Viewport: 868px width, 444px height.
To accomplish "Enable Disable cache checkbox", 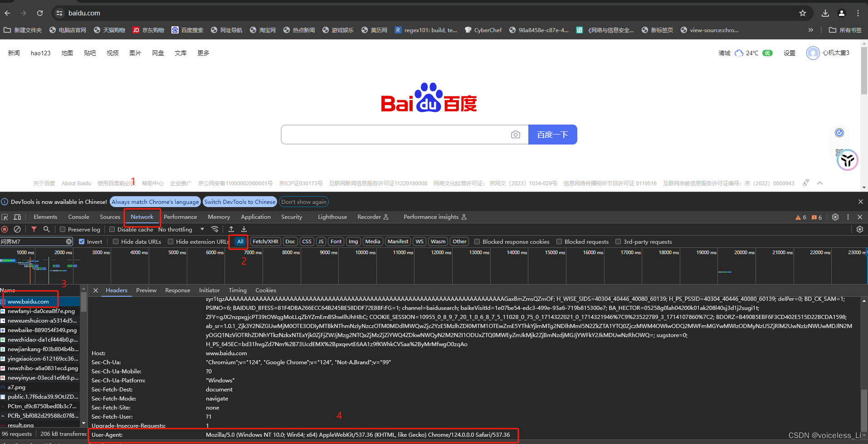I will (112, 229).
